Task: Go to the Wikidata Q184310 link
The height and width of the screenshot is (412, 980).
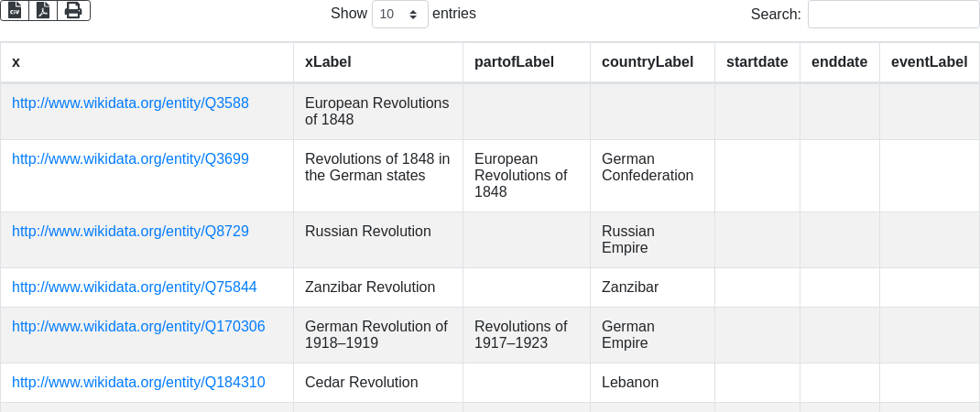Action: click(x=138, y=383)
